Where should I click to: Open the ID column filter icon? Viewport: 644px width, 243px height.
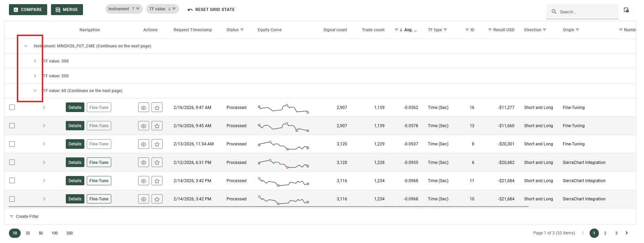(467, 30)
